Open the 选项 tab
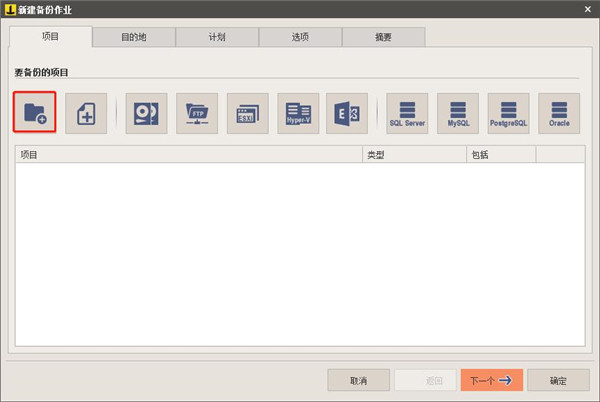Image resolution: width=600 pixels, height=402 pixels. point(300,37)
